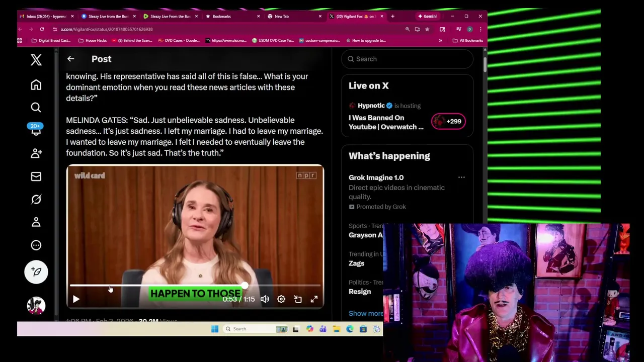Open House Hacks bookmark folder

click(x=93, y=40)
